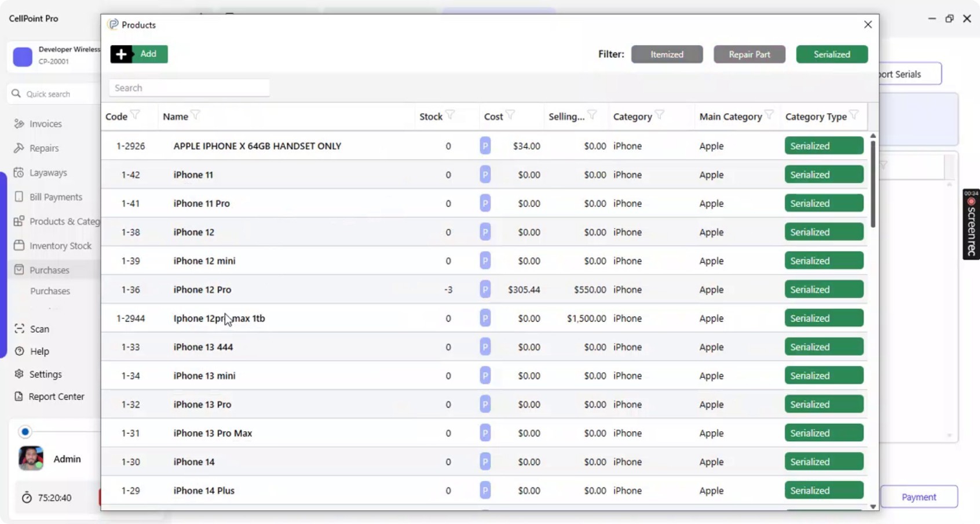
Task: Click the Quick search box in sidebar
Action: pos(53,93)
